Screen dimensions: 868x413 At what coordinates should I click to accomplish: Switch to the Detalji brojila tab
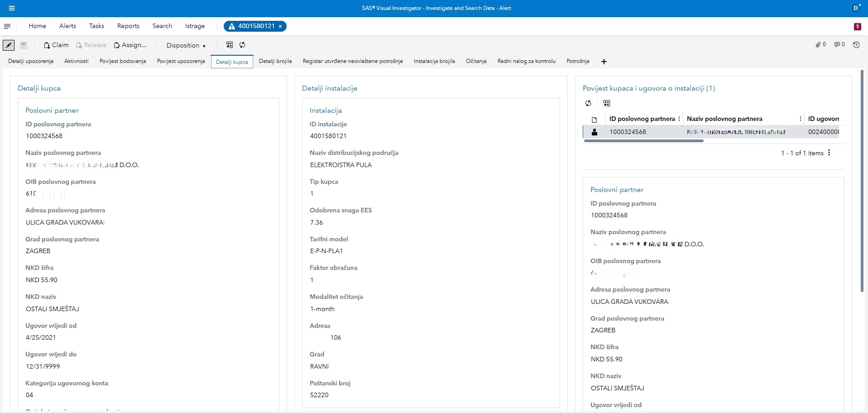275,61
